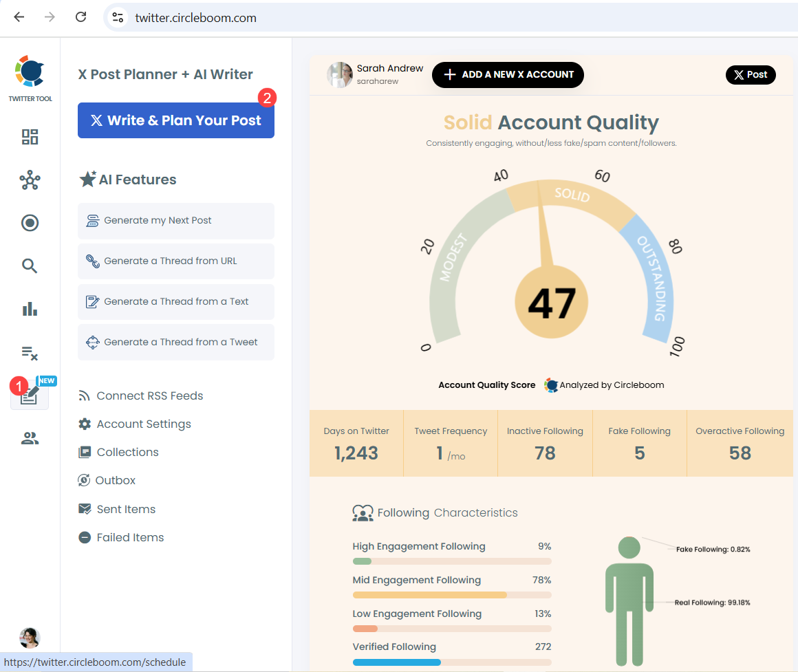Select the circle target icon in sidebar
This screenshot has height=672, width=798.
(x=30, y=223)
